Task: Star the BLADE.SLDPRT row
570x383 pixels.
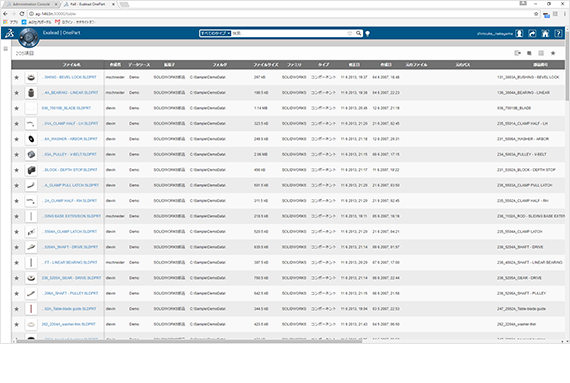Action: pos(16,108)
